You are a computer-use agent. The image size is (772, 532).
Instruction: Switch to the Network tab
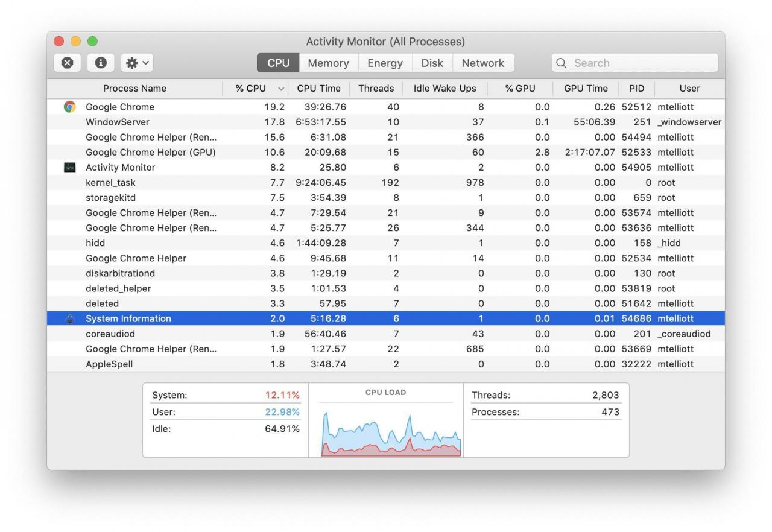[x=482, y=63]
